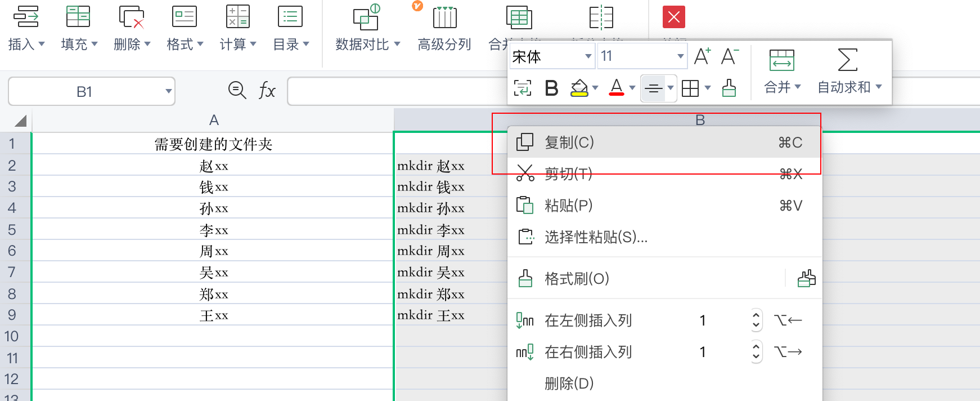Click the 高级分列 toolbar button
Viewport: 980px width, 401px height.
(x=444, y=28)
